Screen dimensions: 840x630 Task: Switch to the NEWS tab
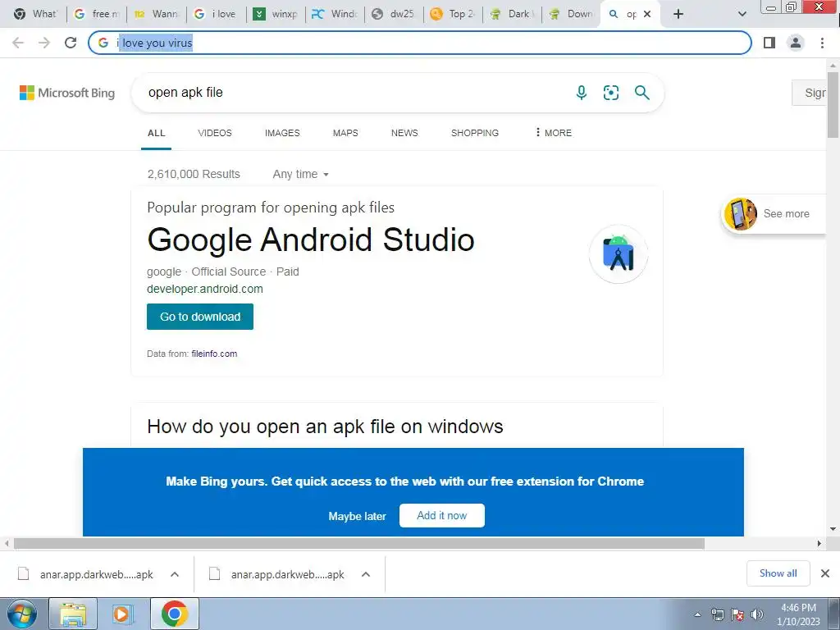404,133
